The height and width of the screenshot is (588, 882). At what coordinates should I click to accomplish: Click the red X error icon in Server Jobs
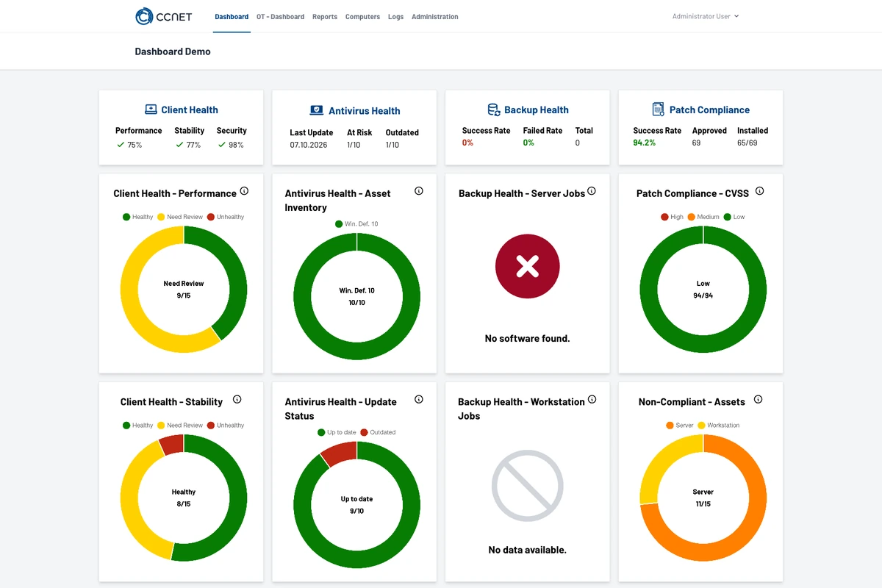pos(528,266)
